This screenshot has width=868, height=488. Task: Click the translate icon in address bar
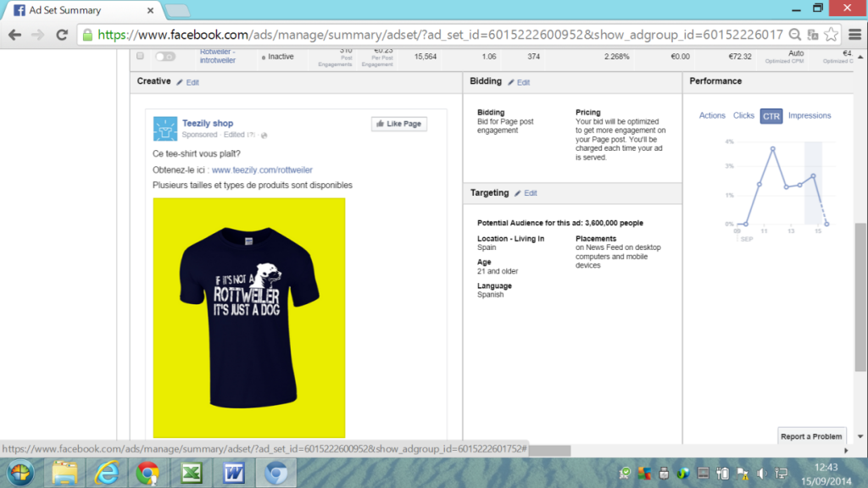[x=813, y=35]
